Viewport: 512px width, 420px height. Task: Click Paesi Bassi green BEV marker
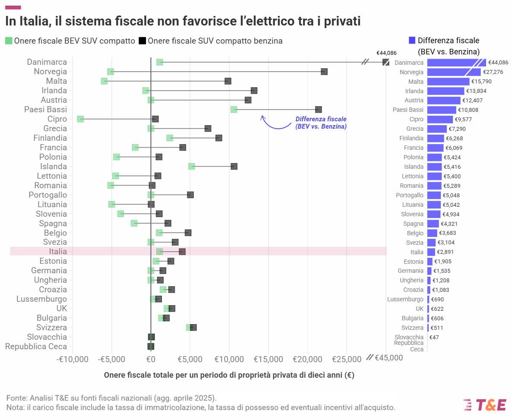pyautogui.click(x=234, y=109)
